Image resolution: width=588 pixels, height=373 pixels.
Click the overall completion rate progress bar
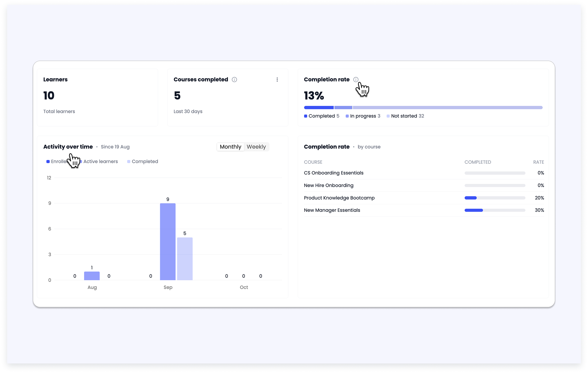(423, 108)
